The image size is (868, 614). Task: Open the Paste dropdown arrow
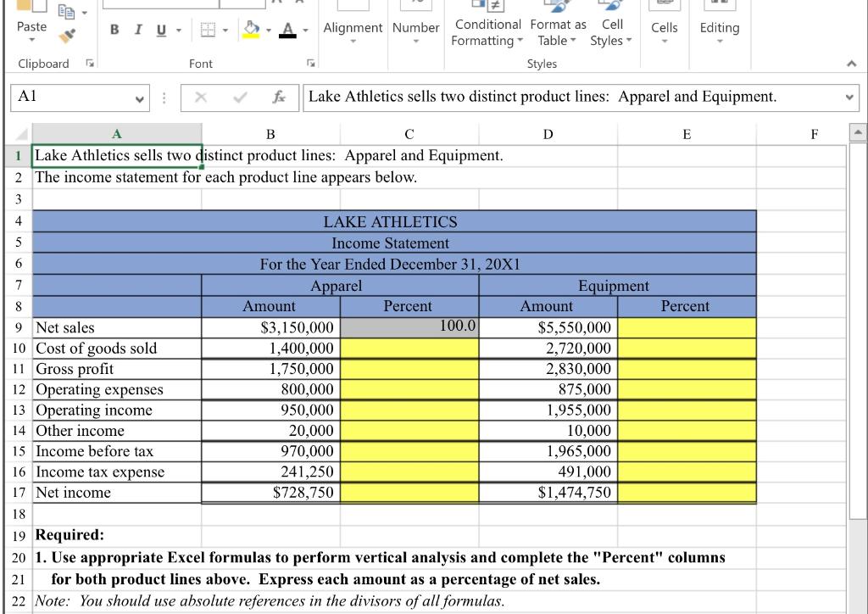[31, 41]
